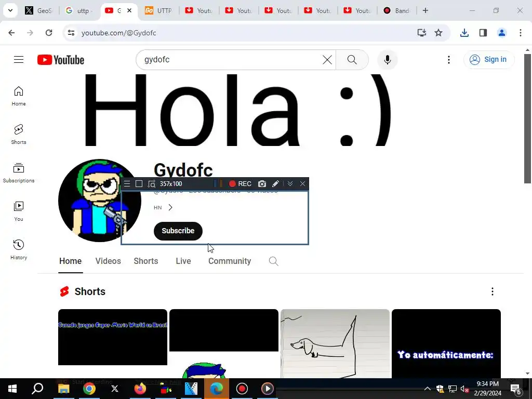Switch to the Videos tab

click(108, 261)
